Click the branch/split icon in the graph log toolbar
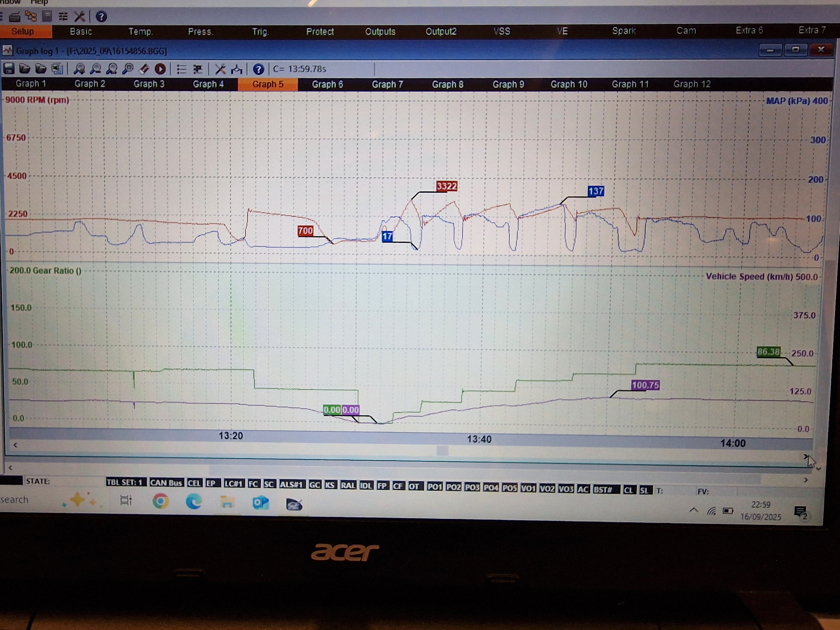Image resolution: width=840 pixels, height=630 pixels. 237,69
